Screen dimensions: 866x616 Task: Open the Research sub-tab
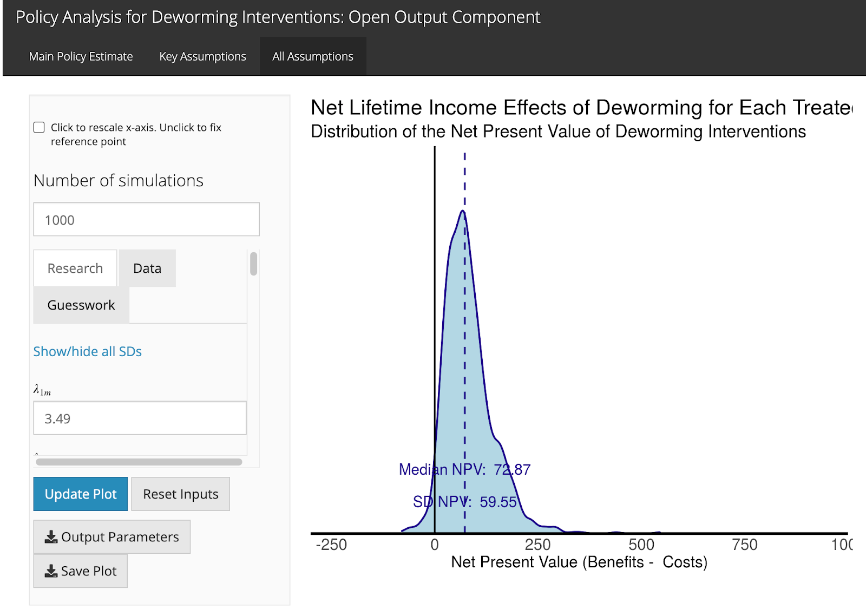click(75, 268)
